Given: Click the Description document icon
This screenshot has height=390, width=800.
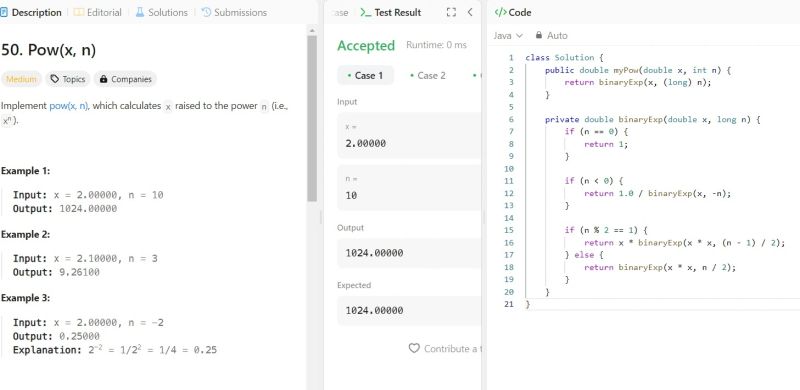Looking at the screenshot, I should [x=4, y=12].
